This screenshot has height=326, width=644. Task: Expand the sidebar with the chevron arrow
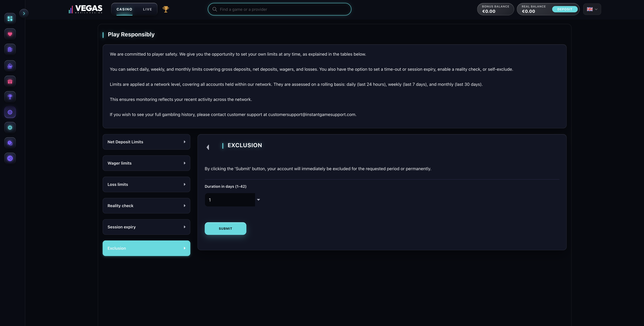click(24, 14)
